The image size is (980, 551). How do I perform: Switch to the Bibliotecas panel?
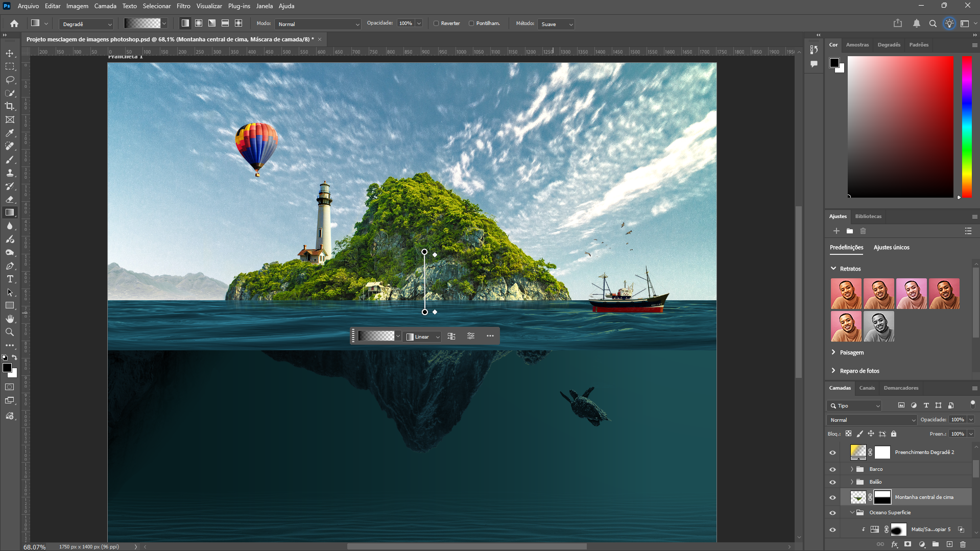(x=868, y=217)
